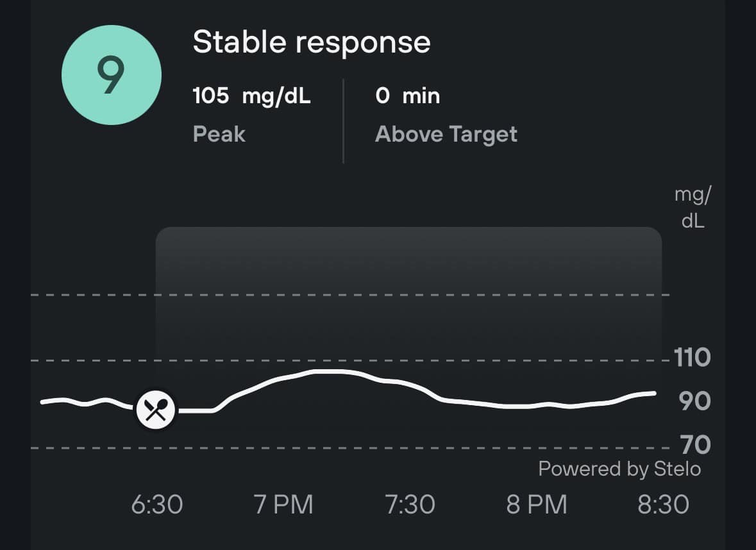Image resolution: width=756 pixels, height=550 pixels.
Task: Open details for the 105 mg/dL Peak value
Action: tap(251, 96)
